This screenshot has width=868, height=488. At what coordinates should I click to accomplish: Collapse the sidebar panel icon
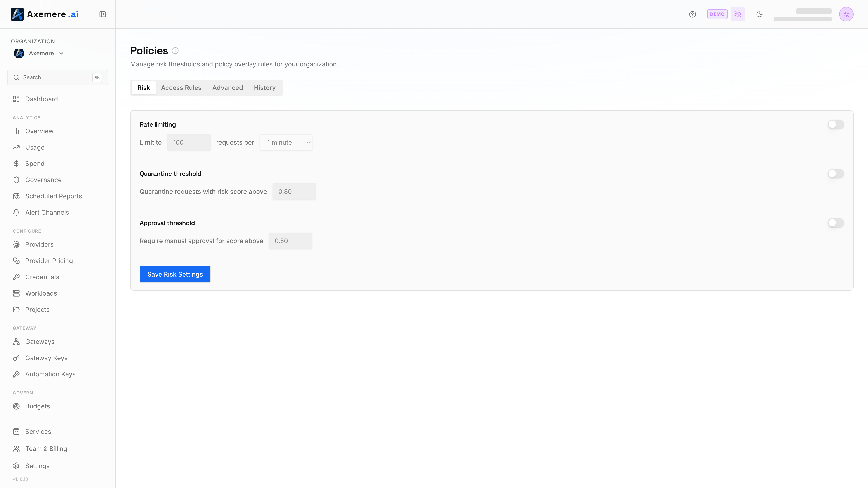(x=102, y=14)
